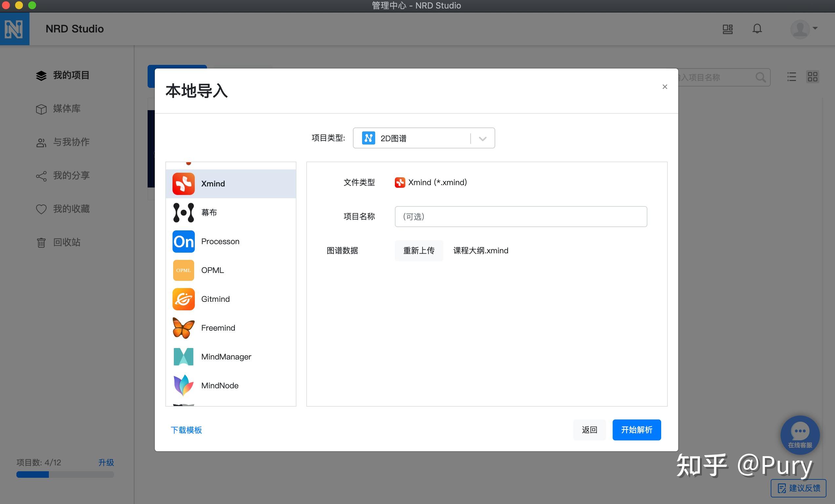Image resolution: width=835 pixels, height=504 pixels.
Task: Choose MindManager import format
Action: tap(231, 356)
